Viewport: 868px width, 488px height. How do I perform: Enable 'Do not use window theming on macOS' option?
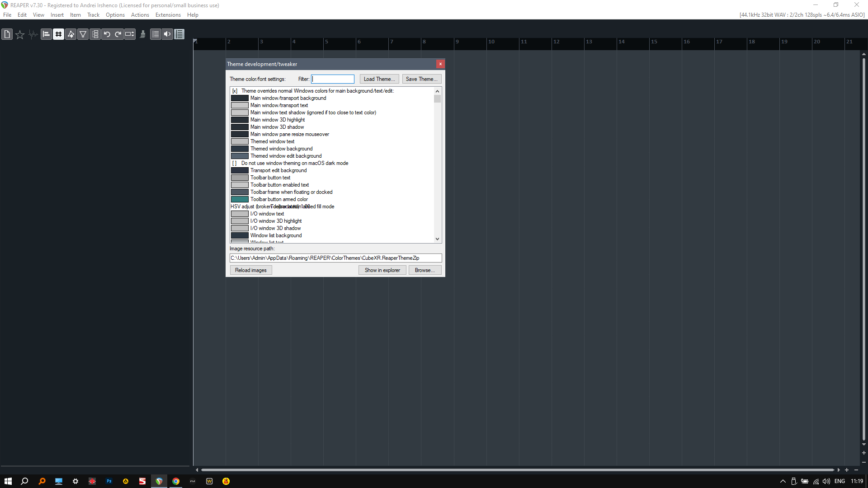pos(235,163)
